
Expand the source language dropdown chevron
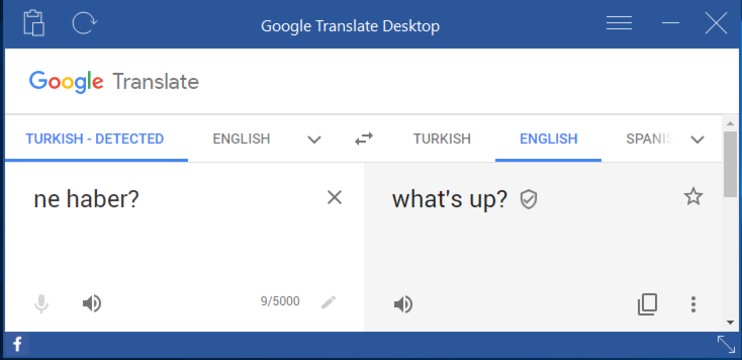tap(314, 140)
